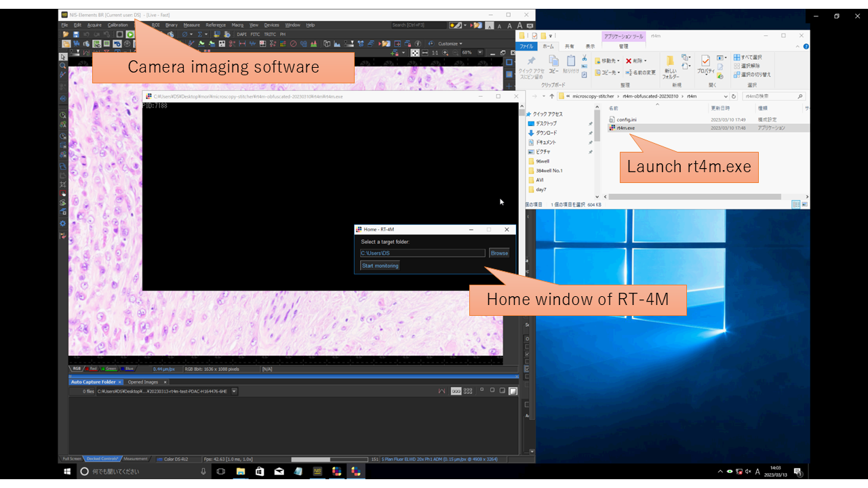
Task: Toggle the Blue channel tab
Action: click(127, 369)
